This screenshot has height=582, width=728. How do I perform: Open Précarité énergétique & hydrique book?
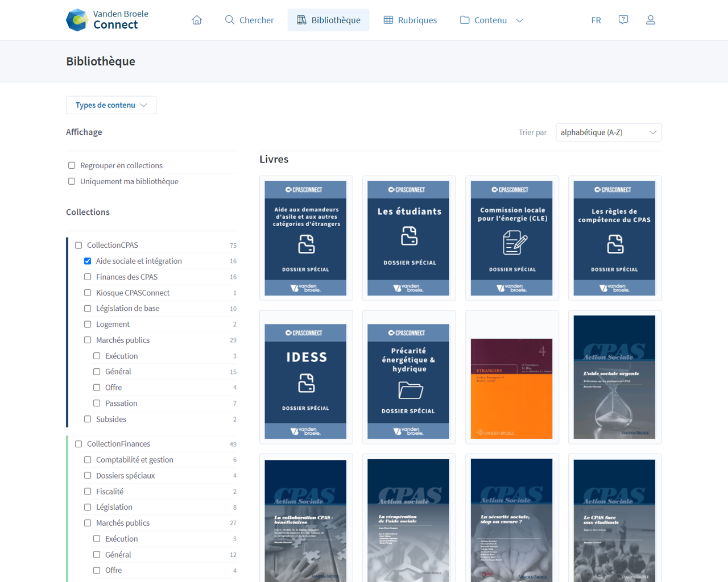[409, 377]
